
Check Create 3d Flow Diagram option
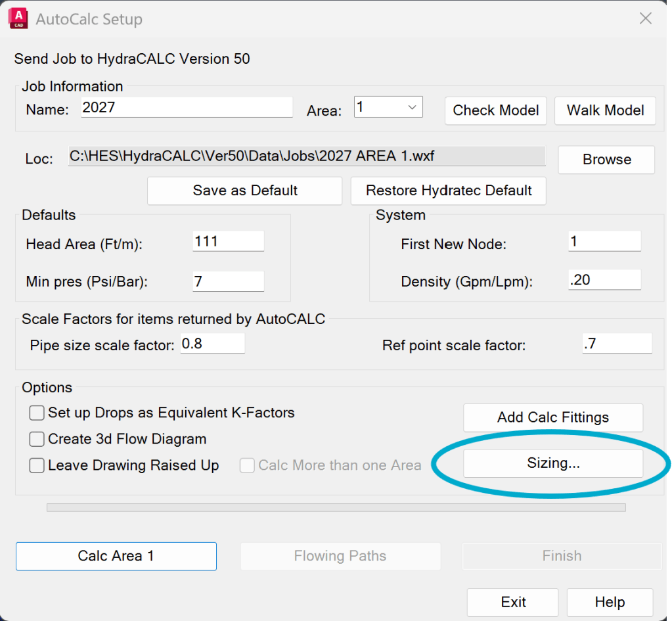(37, 439)
